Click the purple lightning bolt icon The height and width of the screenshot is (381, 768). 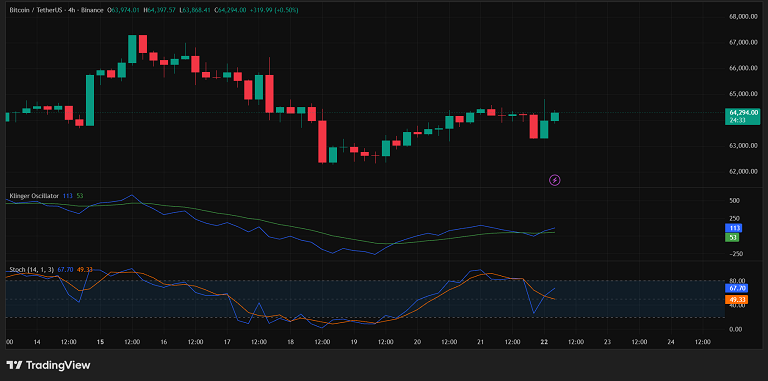point(554,180)
